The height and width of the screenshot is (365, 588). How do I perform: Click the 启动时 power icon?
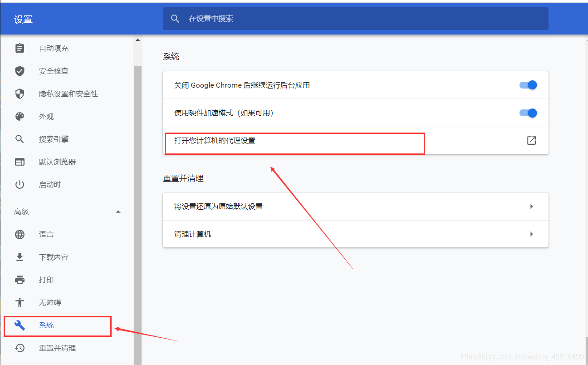pyautogui.click(x=20, y=184)
